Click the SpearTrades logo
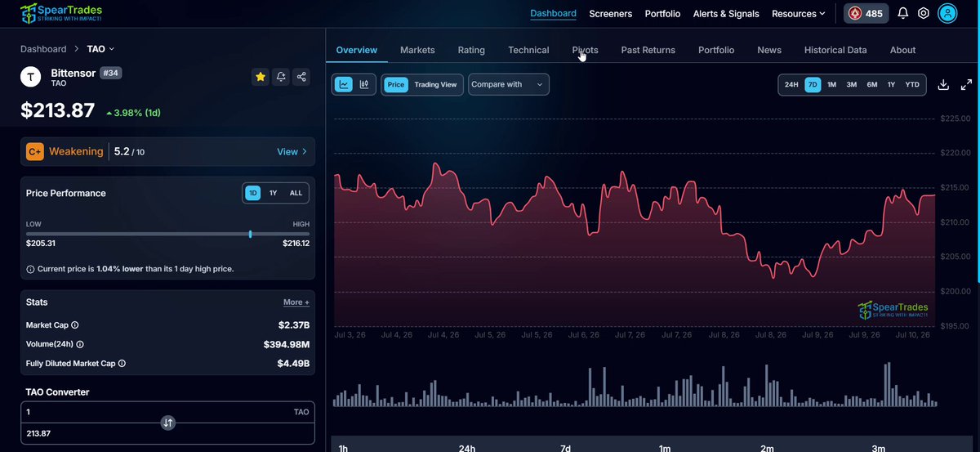Image resolution: width=980 pixels, height=452 pixels. click(61, 12)
